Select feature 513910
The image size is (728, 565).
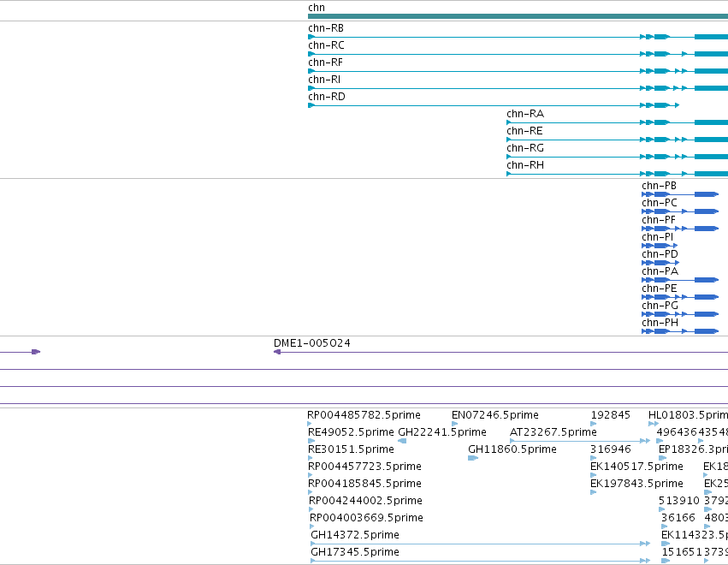678,501
